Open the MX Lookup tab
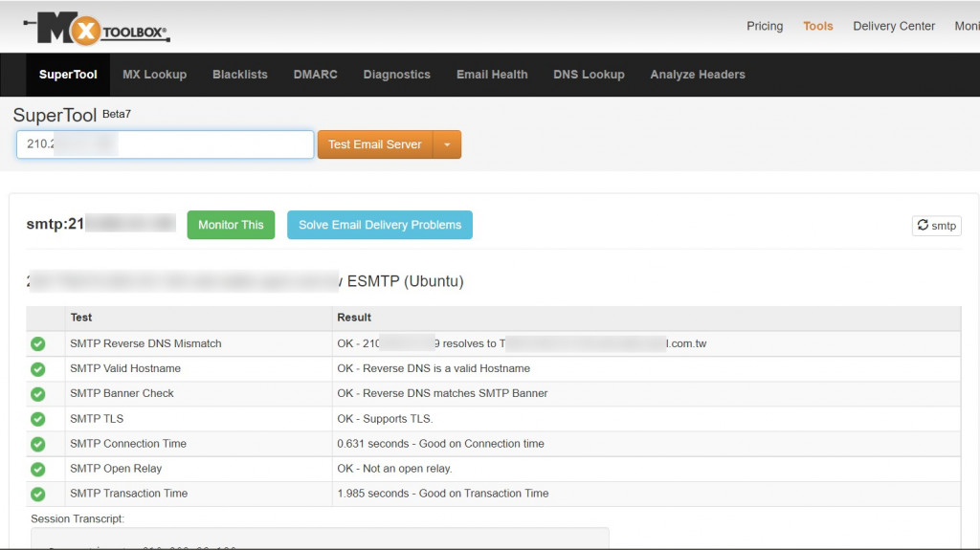Viewport: 980px width, 550px height. click(154, 75)
